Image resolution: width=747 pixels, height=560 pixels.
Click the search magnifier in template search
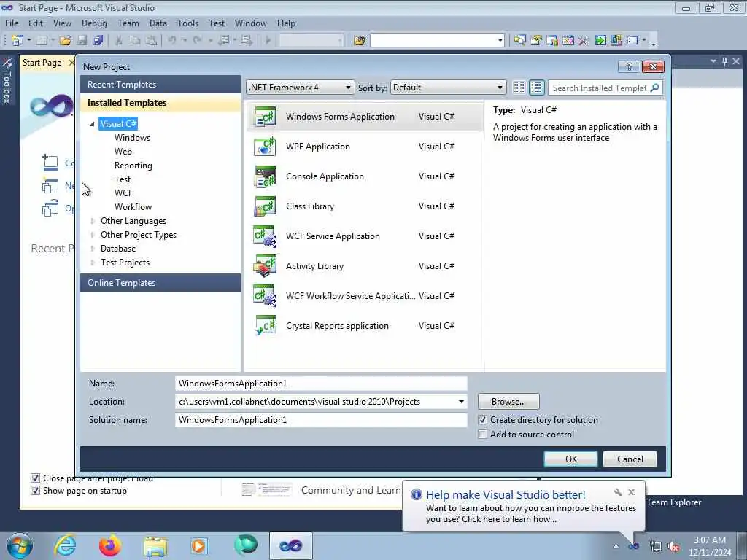click(x=654, y=87)
